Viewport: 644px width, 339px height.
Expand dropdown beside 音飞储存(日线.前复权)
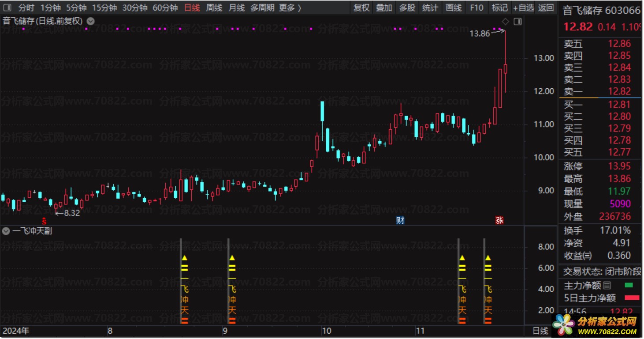[90, 21]
